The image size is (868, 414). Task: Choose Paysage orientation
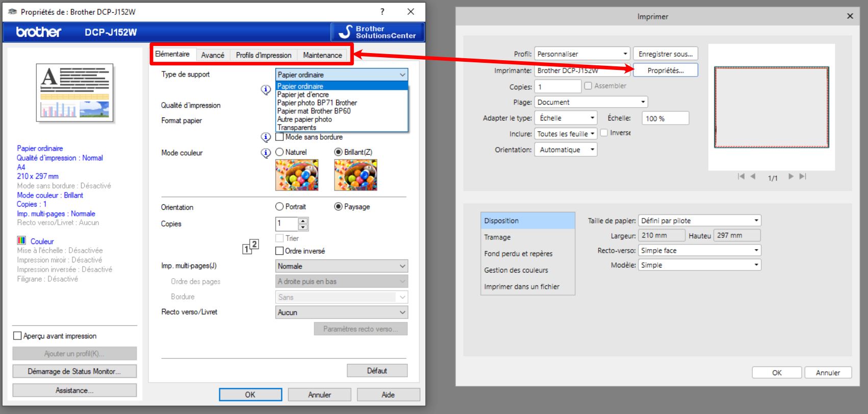pyautogui.click(x=338, y=207)
